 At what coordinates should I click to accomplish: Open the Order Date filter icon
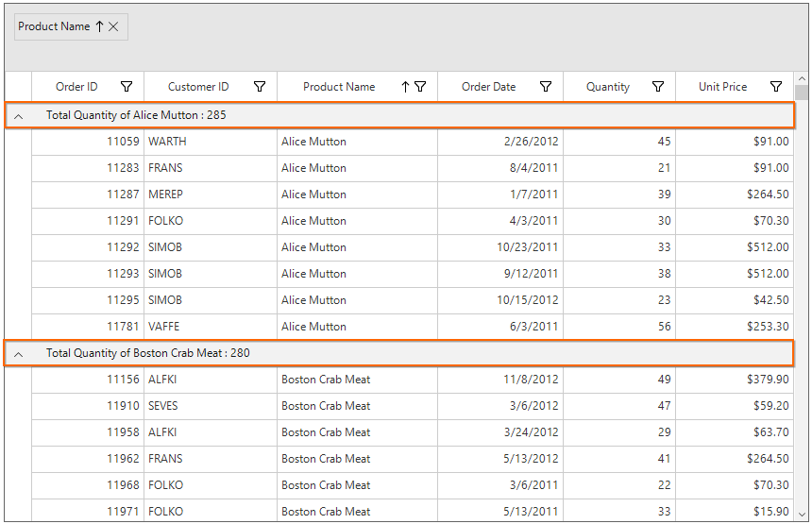click(x=546, y=87)
